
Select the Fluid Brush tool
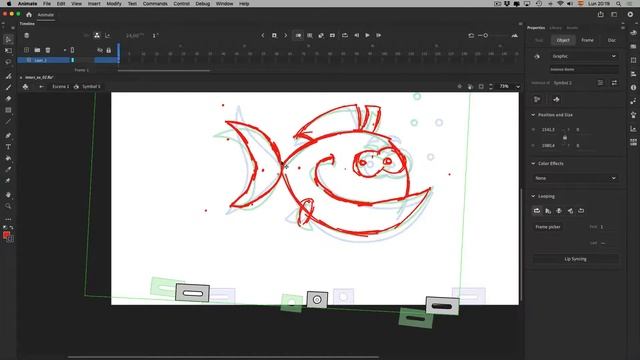coord(8,76)
